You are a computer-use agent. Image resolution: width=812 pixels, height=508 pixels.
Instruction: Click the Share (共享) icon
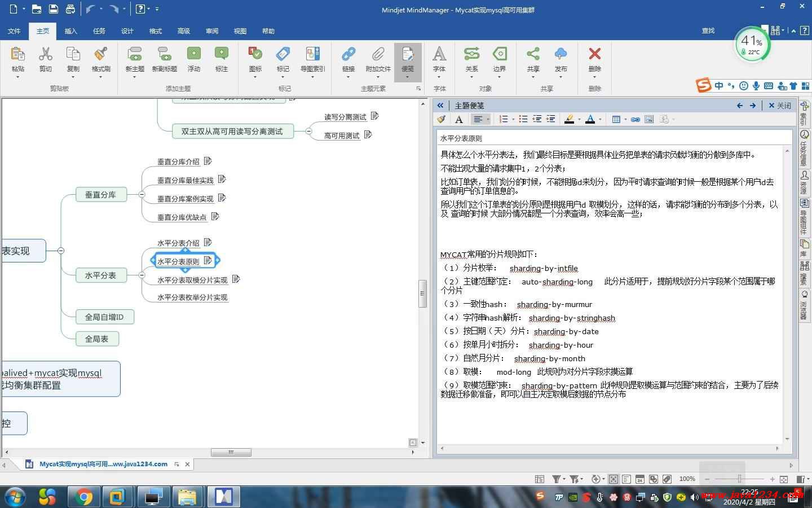click(533, 54)
